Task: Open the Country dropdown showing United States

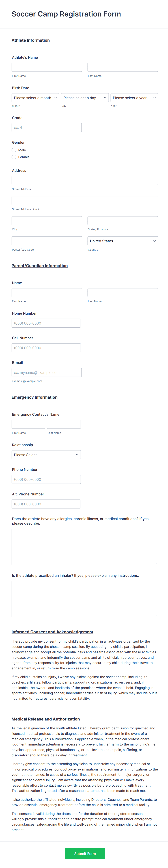Action: pyautogui.click(x=122, y=241)
